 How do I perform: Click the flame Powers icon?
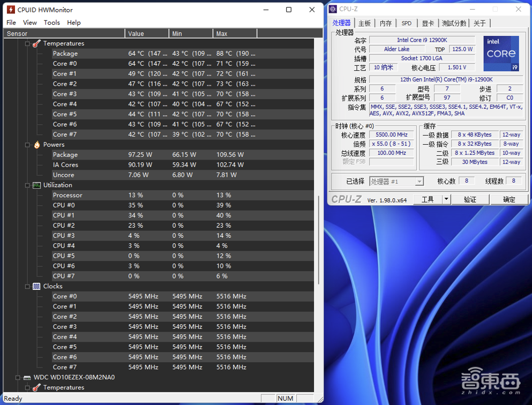36,145
